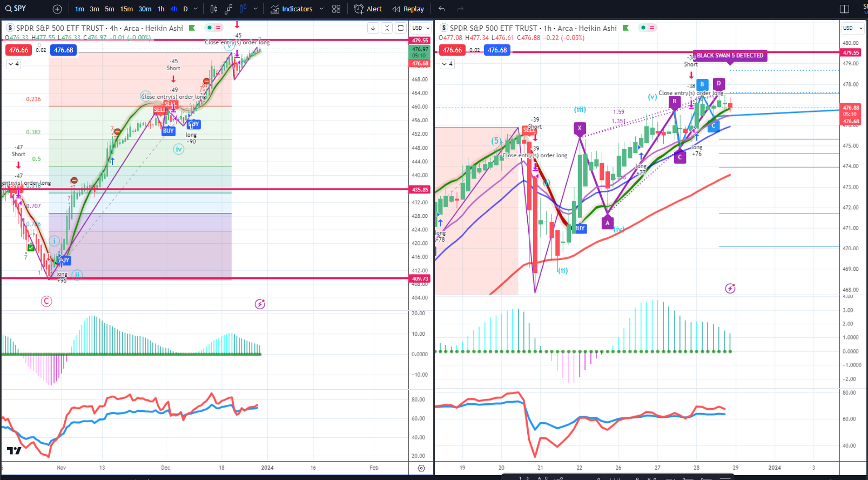Click the 0.382 Fibonacci level label
The image size is (868, 480).
tap(33, 132)
